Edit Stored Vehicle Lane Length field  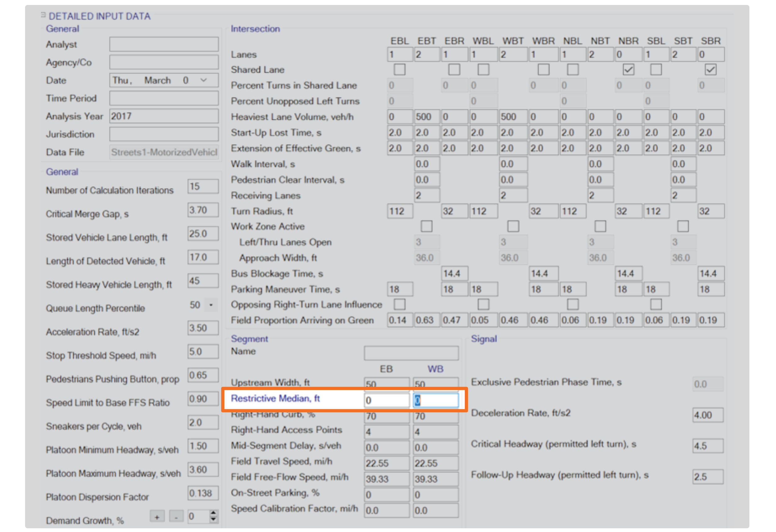click(x=203, y=233)
